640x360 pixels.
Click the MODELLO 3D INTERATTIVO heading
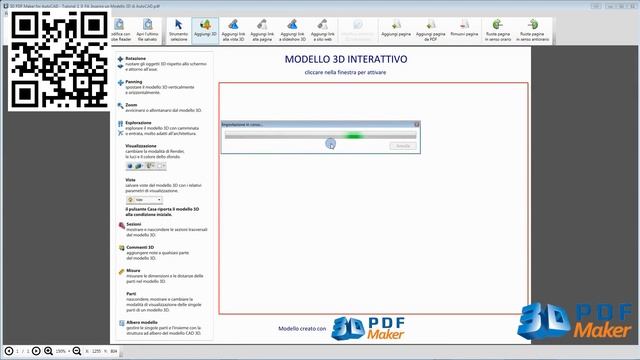[x=346, y=59]
